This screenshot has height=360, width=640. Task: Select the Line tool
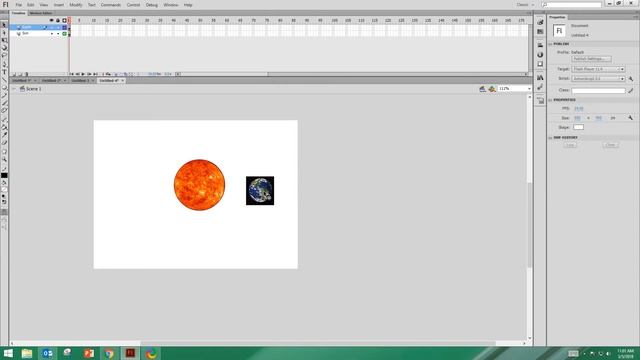(x=4, y=80)
